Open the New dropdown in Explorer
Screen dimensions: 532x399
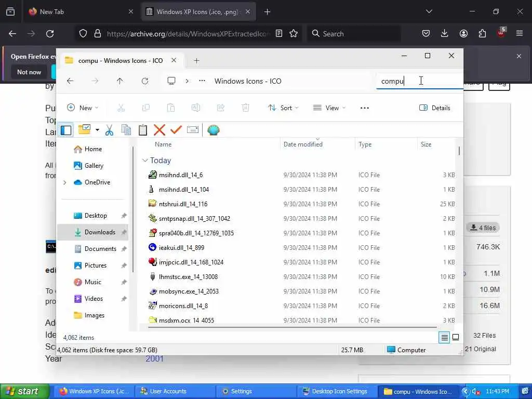pos(83,108)
